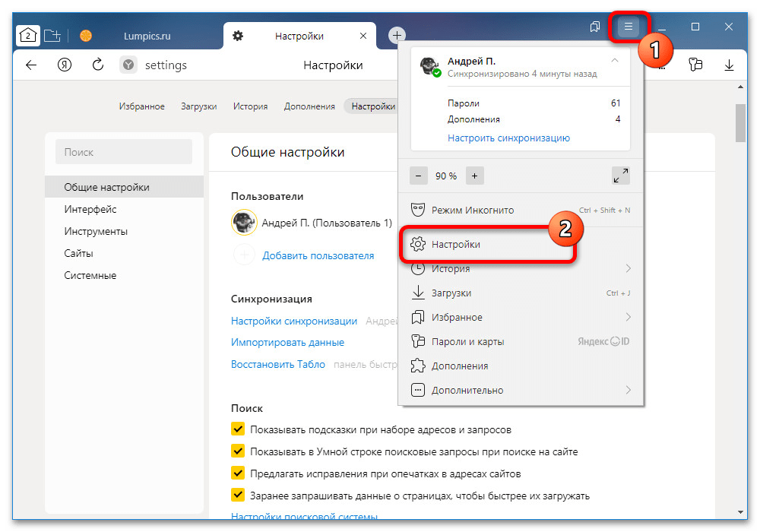The image size is (760, 532).
Task: Click the bookmarks collections icon in title bar
Action: (x=595, y=27)
